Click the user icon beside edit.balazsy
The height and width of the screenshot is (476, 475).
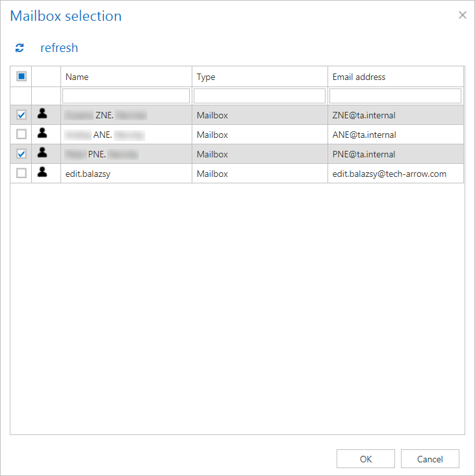tap(42, 173)
